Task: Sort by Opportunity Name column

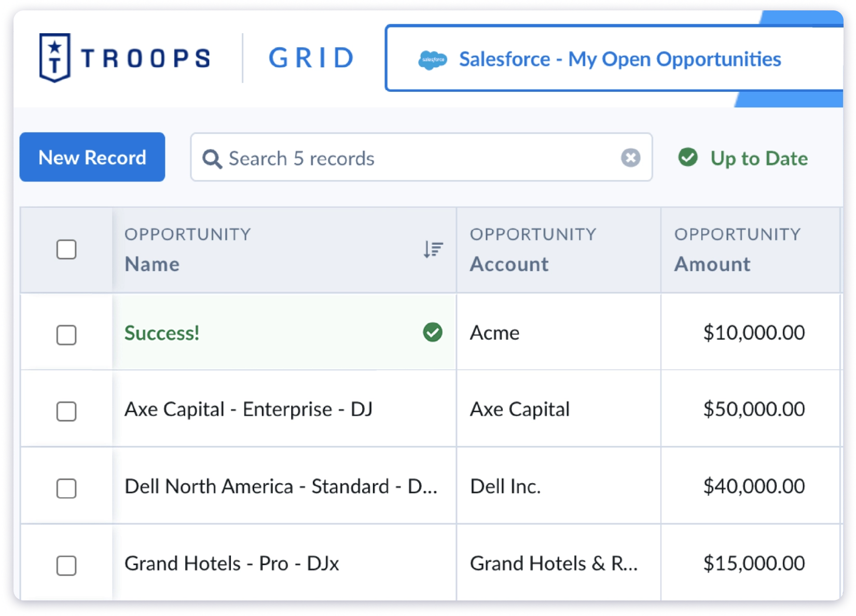Action: (x=433, y=249)
